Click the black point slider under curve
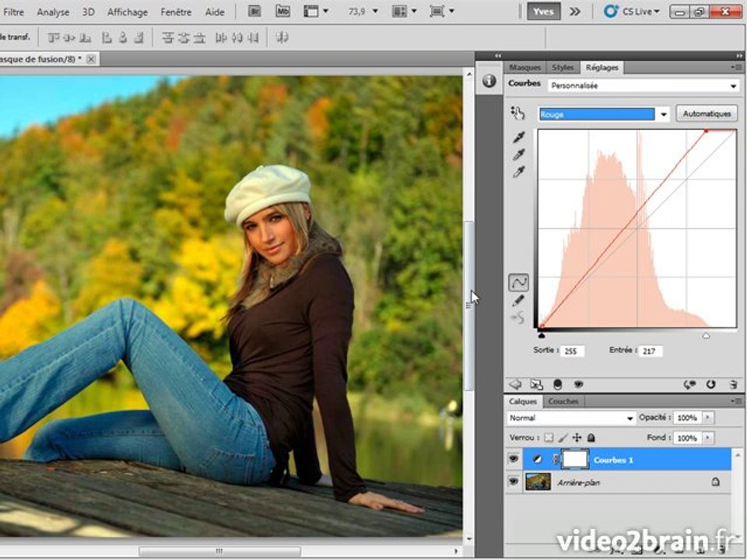This screenshot has width=747, height=560. (542, 335)
